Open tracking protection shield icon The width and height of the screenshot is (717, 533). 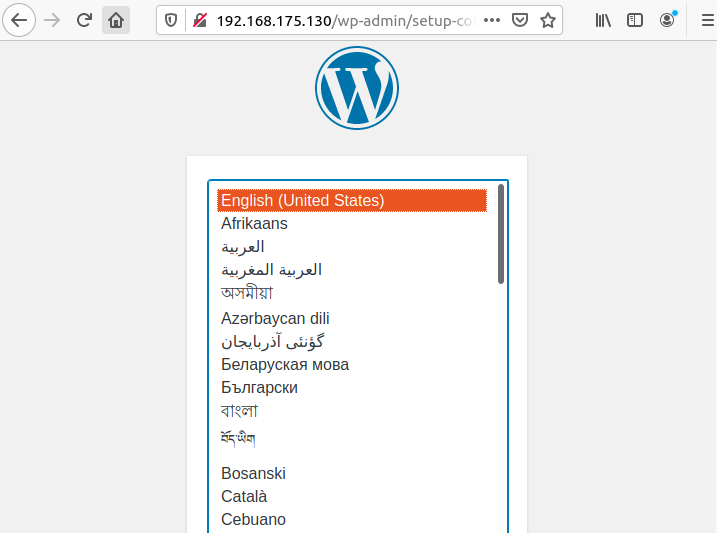171,20
